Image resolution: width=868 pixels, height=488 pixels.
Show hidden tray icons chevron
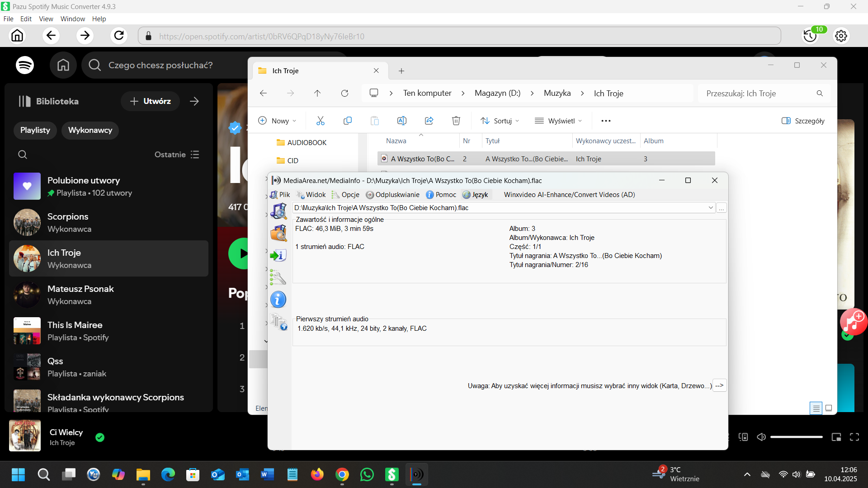tap(747, 474)
